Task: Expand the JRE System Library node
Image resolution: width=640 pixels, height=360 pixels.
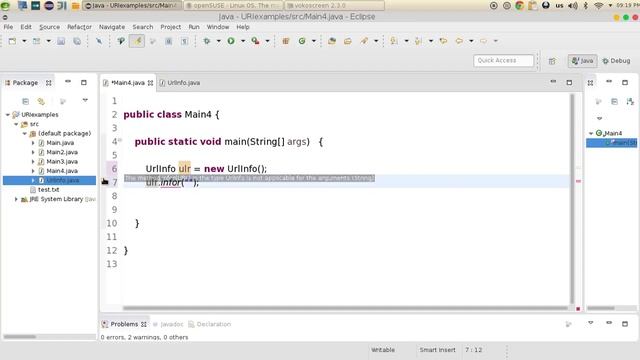Action: click(x=16, y=199)
